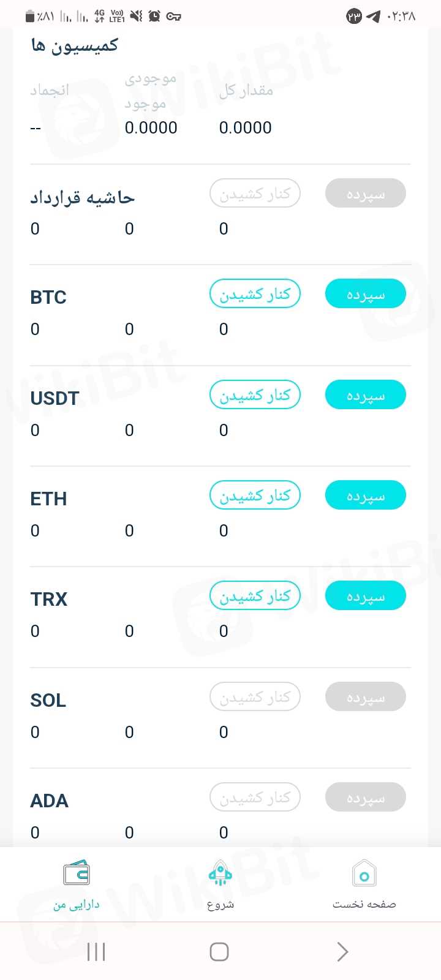441x980 pixels.
Task: Tap the Deposit button for USDT
Action: (365, 395)
